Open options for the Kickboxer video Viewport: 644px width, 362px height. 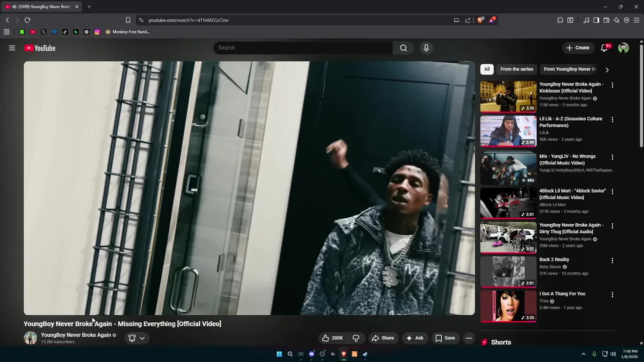612,85
